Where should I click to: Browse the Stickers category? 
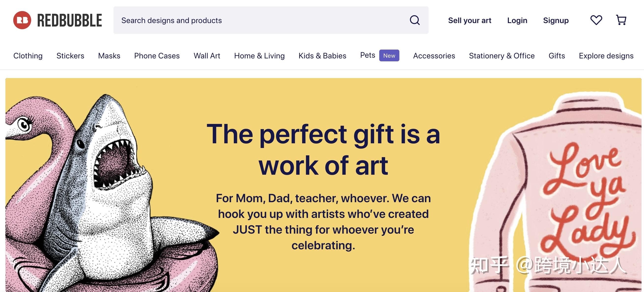click(70, 56)
